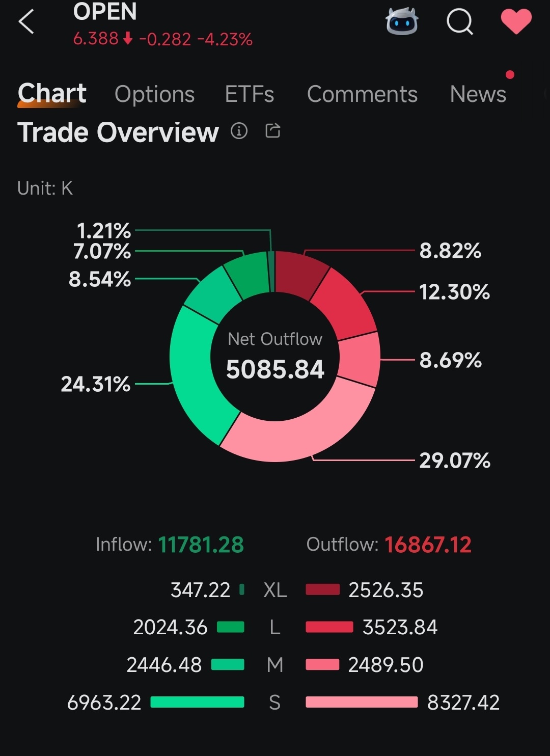This screenshot has width=550, height=756.
Task: Switch to the ETFs tab
Action: [250, 94]
